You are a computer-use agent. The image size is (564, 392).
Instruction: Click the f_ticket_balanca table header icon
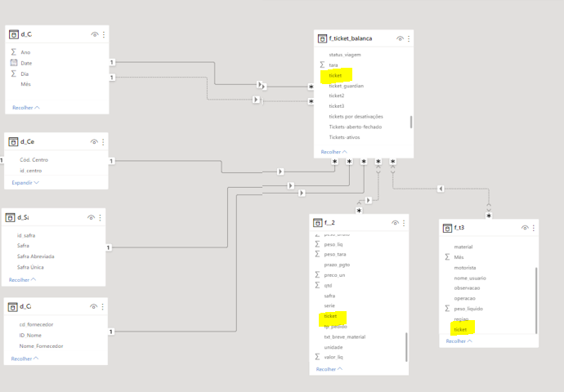pyautogui.click(x=322, y=38)
